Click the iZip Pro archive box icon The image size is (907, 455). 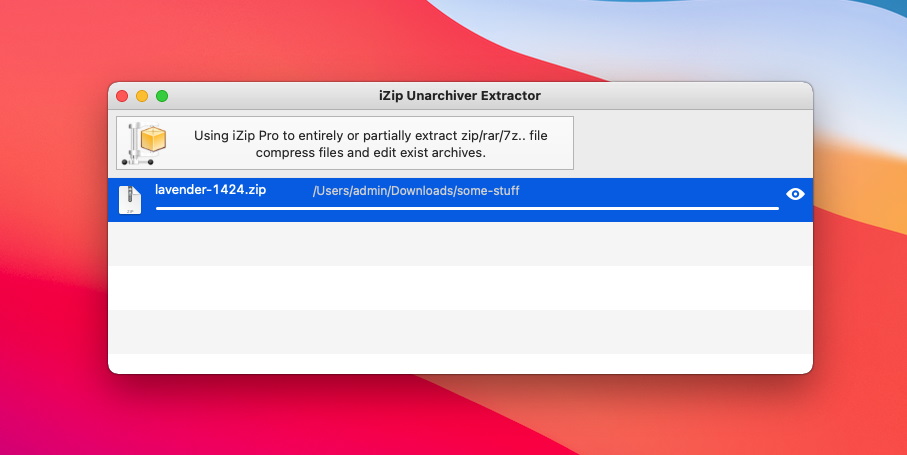pos(145,143)
